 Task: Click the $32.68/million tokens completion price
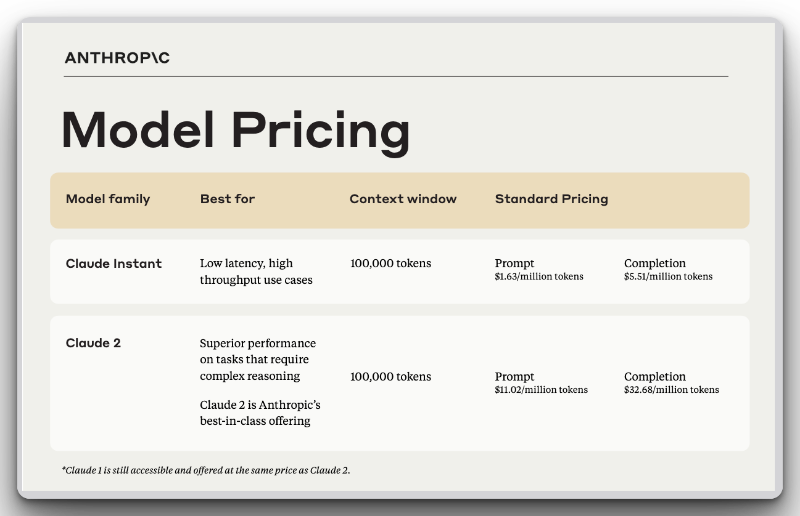point(671,390)
